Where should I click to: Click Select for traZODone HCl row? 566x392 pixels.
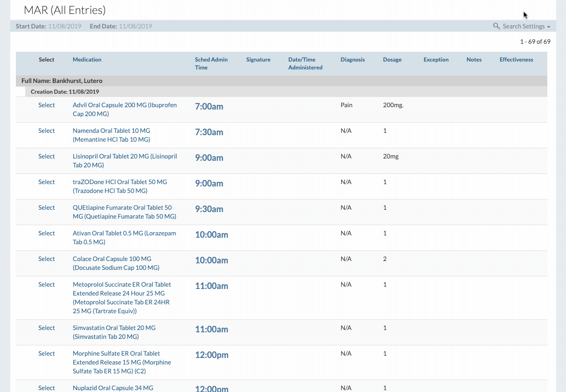click(x=46, y=182)
